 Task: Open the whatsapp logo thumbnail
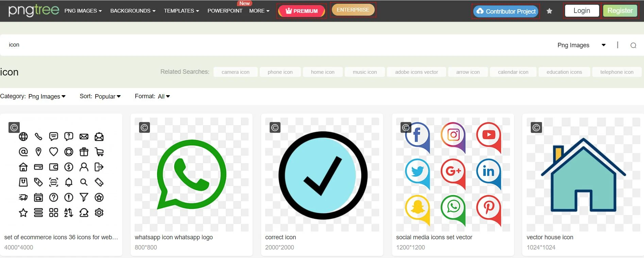click(x=192, y=174)
